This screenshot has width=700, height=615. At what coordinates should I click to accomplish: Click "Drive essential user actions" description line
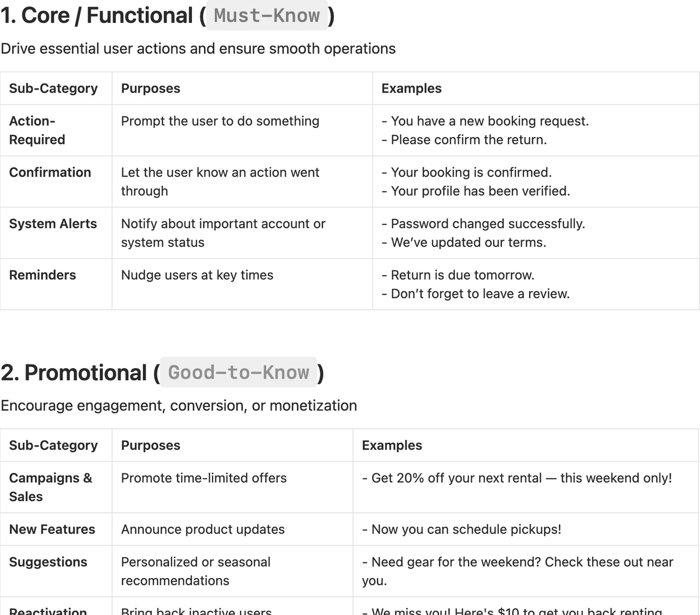click(198, 49)
